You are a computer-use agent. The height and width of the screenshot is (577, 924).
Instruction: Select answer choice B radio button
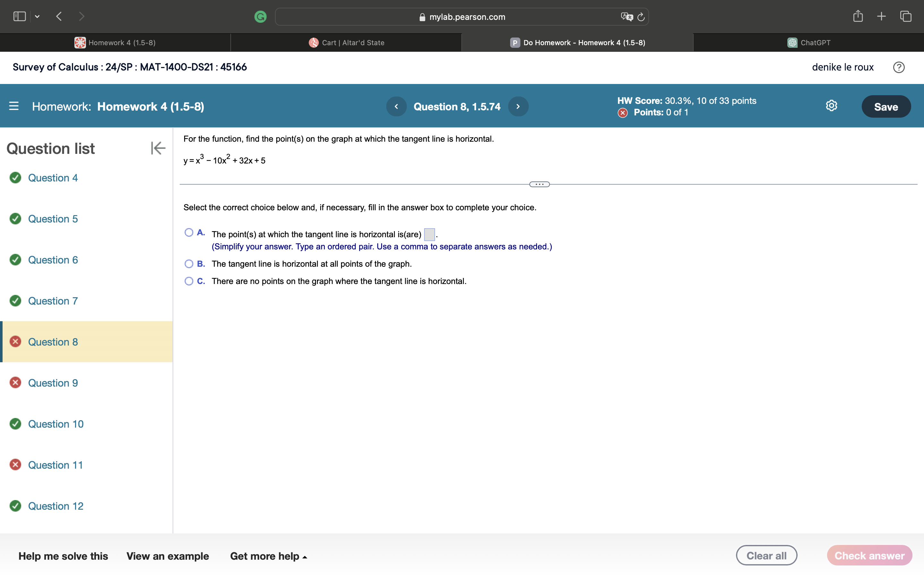coord(189,264)
